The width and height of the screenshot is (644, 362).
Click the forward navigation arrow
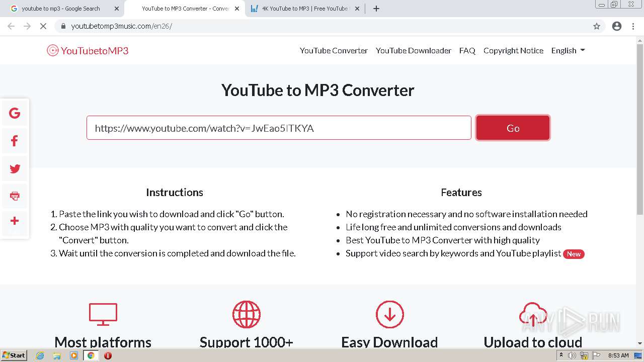click(x=27, y=26)
